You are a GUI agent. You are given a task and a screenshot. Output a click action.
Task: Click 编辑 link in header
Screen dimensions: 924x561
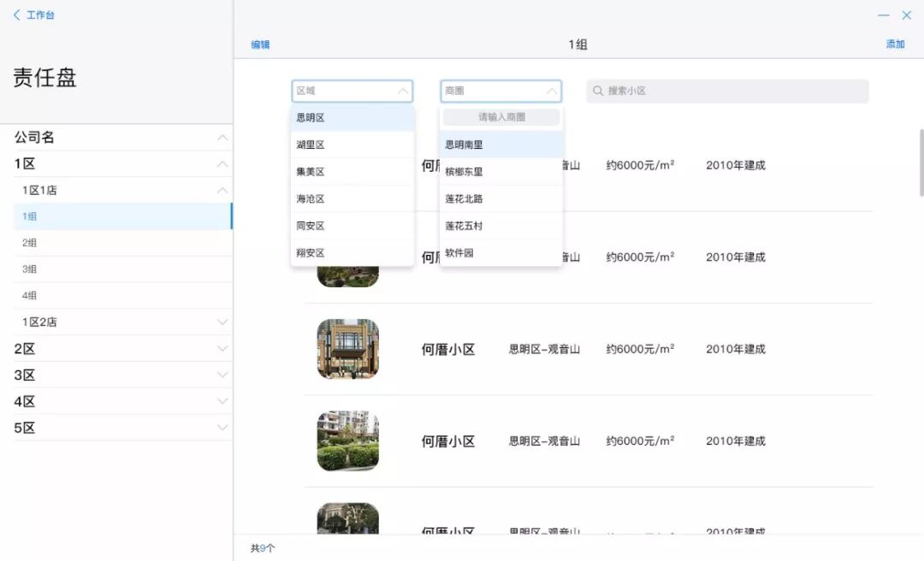[260, 44]
